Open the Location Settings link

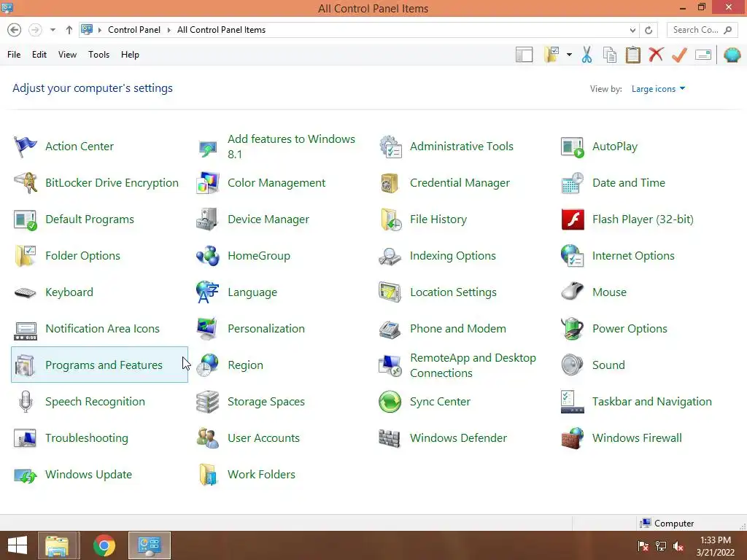[x=453, y=292]
